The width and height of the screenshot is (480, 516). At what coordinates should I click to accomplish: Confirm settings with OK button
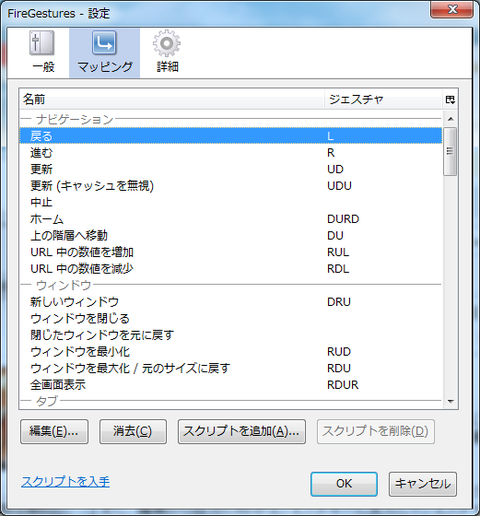[x=344, y=484]
